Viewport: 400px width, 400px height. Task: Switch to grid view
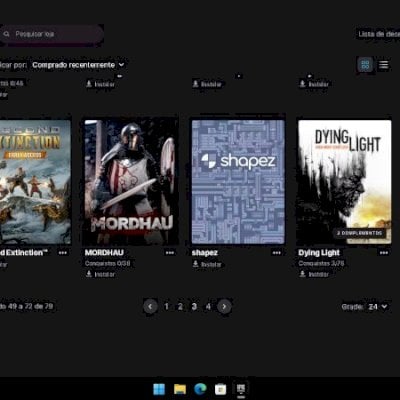click(365, 65)
